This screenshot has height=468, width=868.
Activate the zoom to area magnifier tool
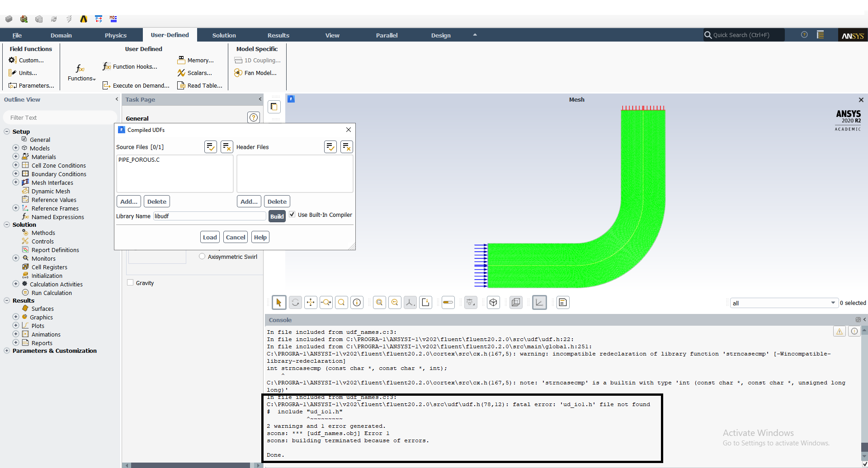[x=341, y=303]
